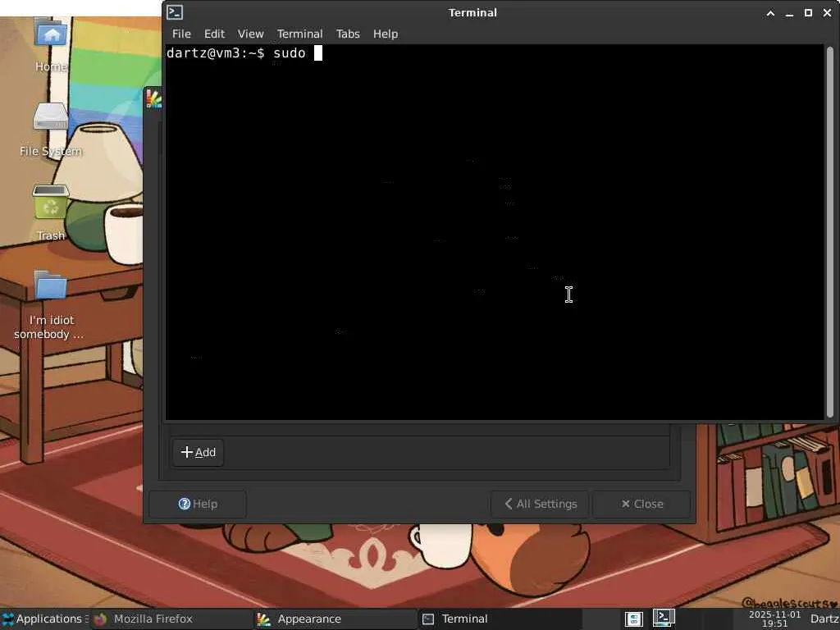Click the date and time clock in panel
This screenshot has width=840, height=630.
point(774,619)
